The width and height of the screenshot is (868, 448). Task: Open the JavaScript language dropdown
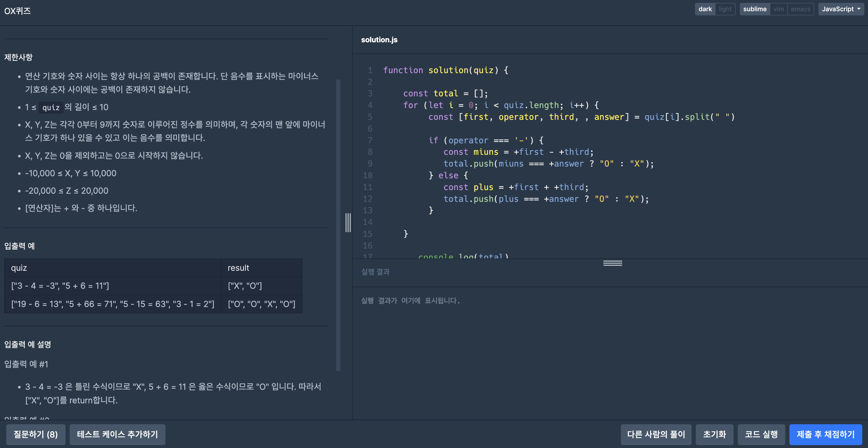pos(841,9)
